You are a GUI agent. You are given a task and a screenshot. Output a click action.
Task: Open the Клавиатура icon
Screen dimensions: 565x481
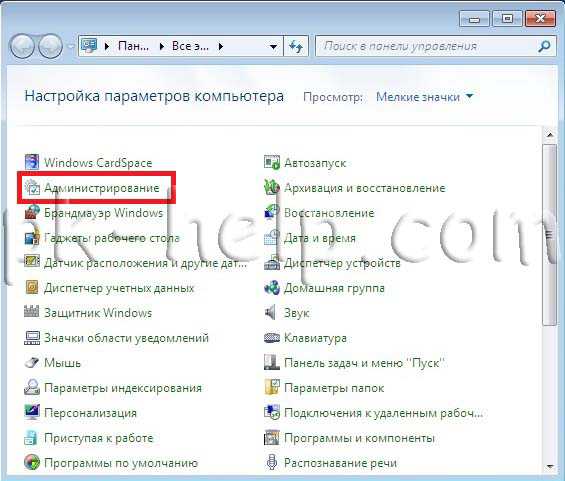[x=272, y=338]
